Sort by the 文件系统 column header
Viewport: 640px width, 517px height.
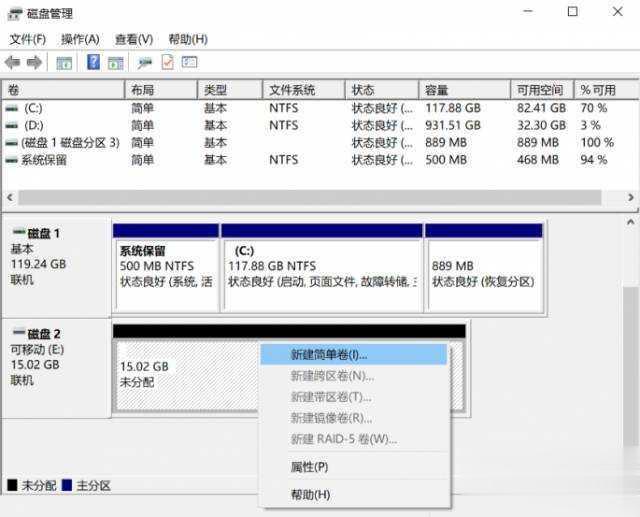(304, 90)
